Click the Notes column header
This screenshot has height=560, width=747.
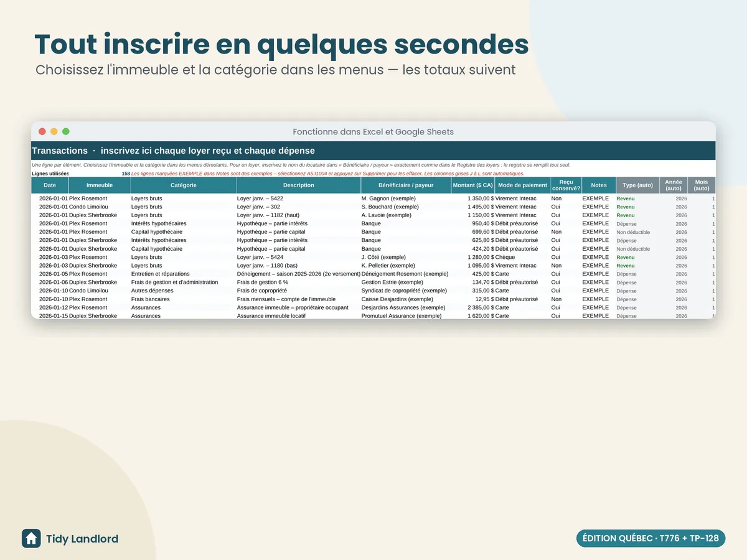(599, 185)
